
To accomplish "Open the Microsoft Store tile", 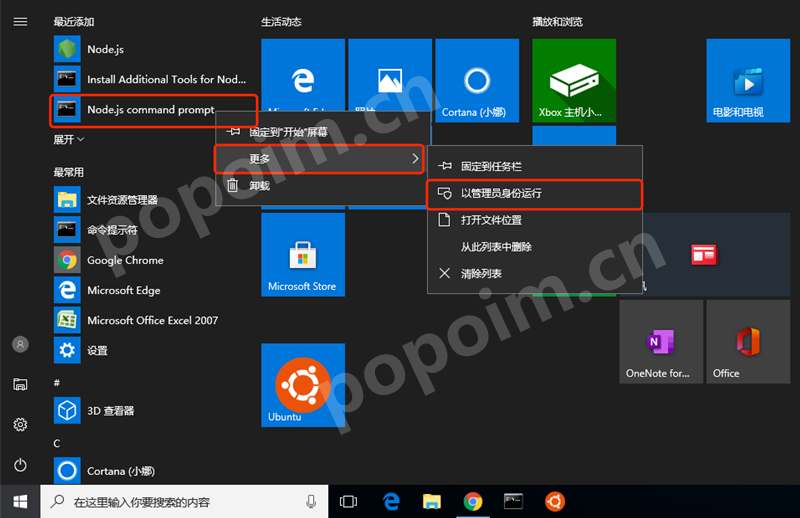I will [303, 255].
